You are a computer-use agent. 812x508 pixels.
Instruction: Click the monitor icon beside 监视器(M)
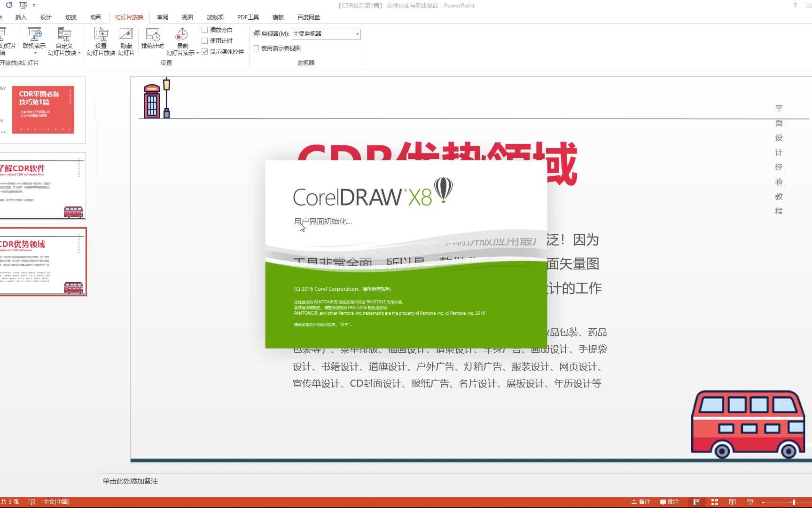(x=257, y=34)
